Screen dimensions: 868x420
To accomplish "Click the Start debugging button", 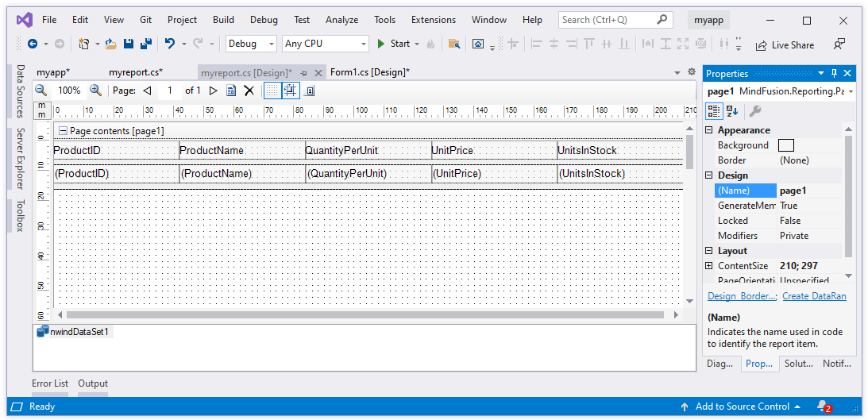I will (393, 44).
